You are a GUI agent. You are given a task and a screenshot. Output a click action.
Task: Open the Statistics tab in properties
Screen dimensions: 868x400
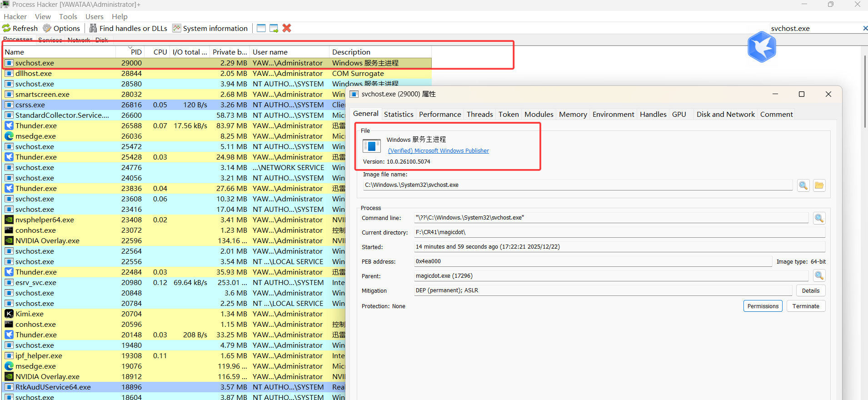coord(399,114)
